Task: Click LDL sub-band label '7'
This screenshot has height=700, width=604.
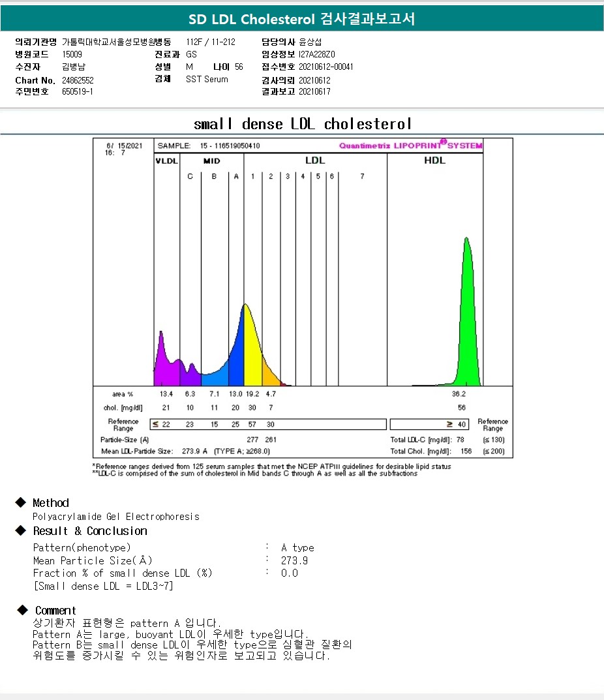Action: [x=362, y=176]
